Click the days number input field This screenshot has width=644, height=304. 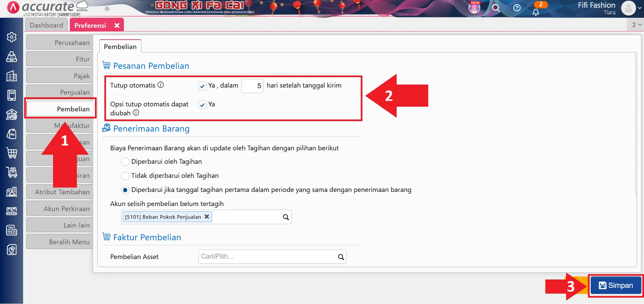pos(252,86)
